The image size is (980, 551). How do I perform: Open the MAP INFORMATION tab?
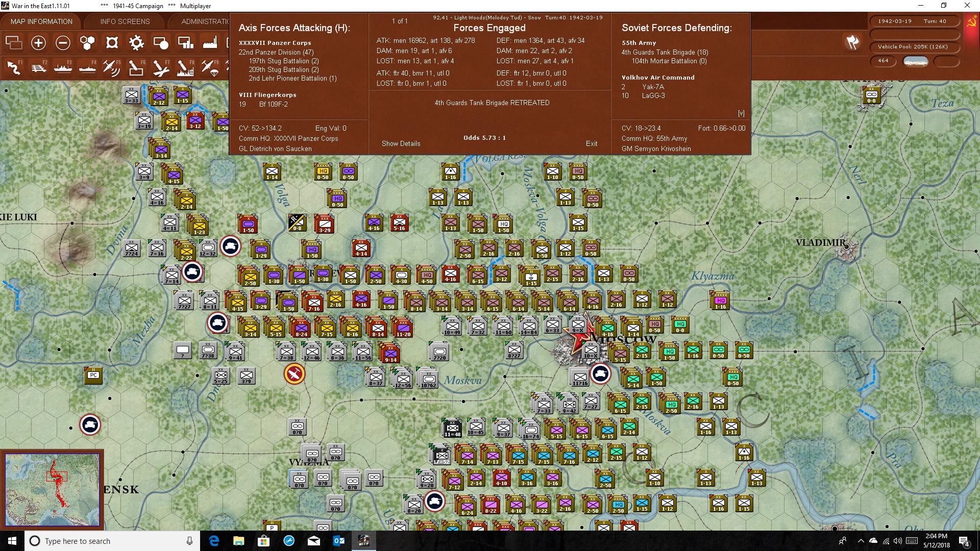pos(41,21)
